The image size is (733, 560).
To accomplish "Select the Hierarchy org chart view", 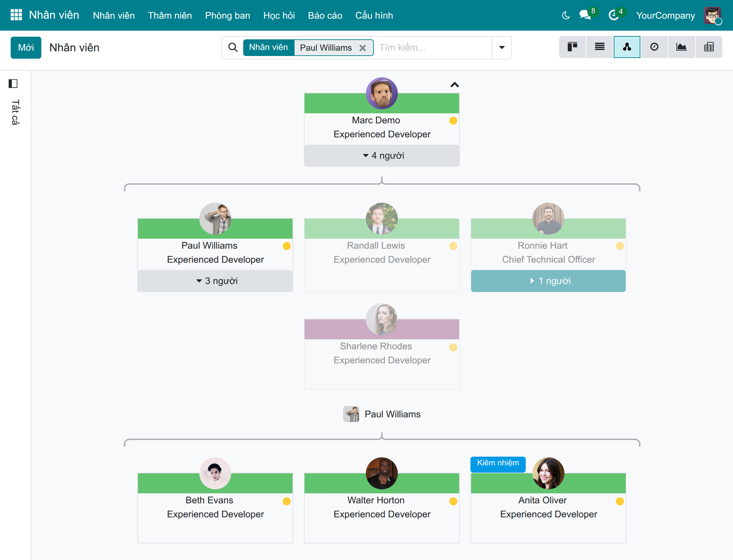I will [x=627, y=47].
